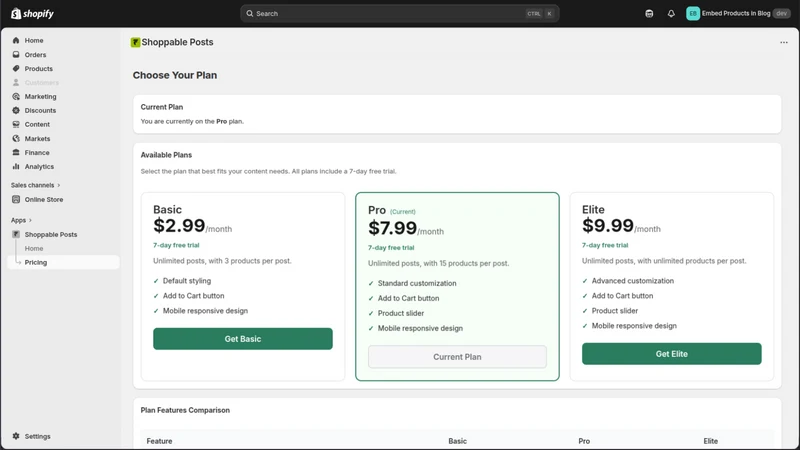This screenshot has width=800, height=450.
Task: Click the Content icon in sidebar
Action: (x=16, y=124)
